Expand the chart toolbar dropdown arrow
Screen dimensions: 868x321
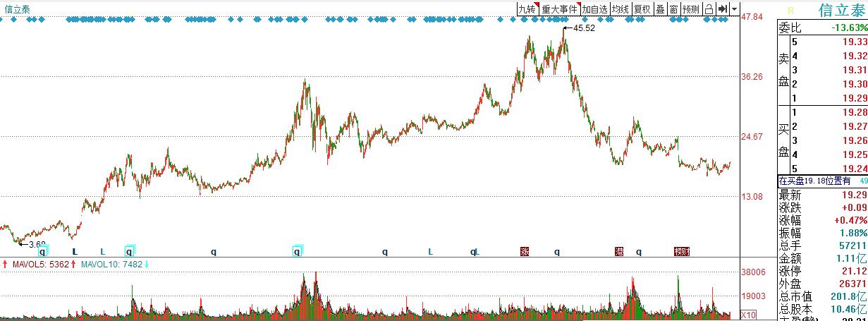pyautogui.click(x=735, y=9)
